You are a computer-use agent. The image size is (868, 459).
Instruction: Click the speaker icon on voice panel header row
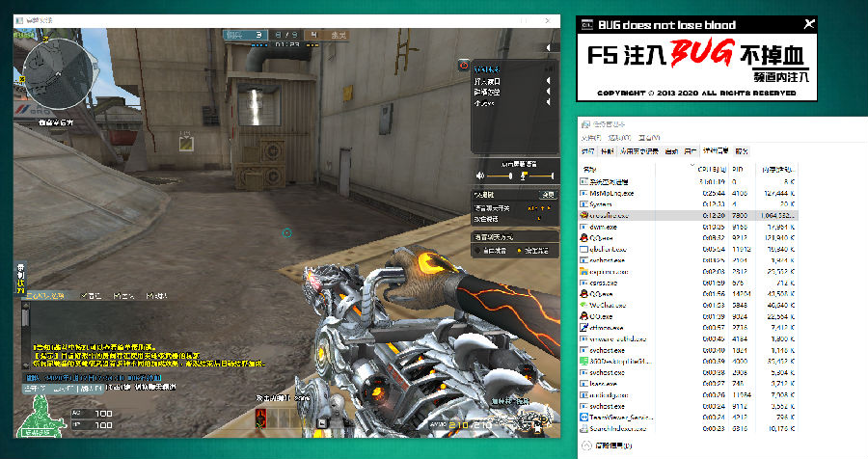point(549,69)
